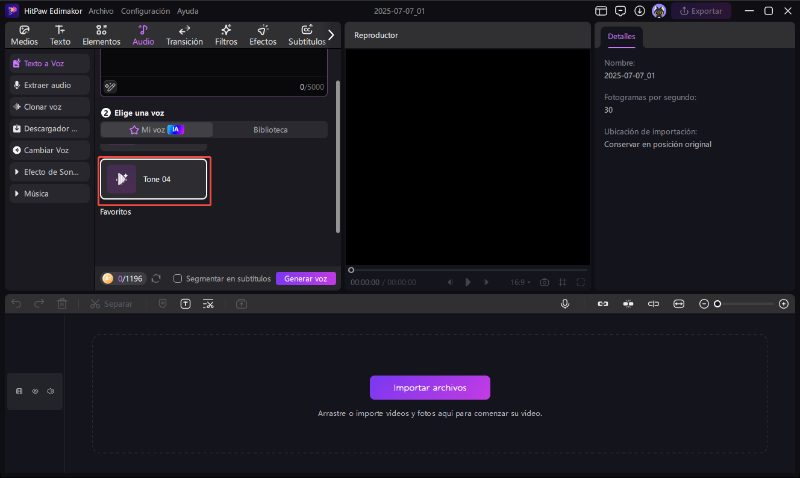Select the Tone 04 voice
The image size is (800, 478).
coord(154,179)
